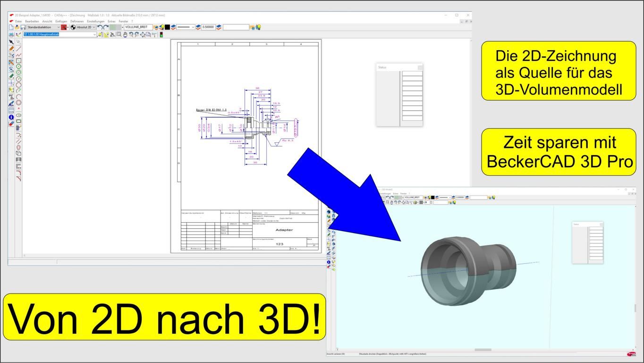The image size is (644, 363).
Task: Toggle the traffic light icon
Action: [x=161, y=35]
